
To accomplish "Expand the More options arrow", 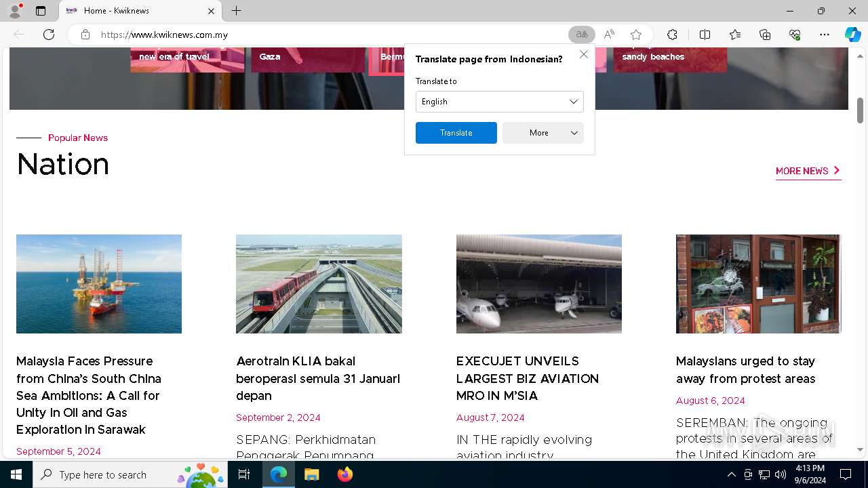I will pyautogui.click(x=574, y=133).
